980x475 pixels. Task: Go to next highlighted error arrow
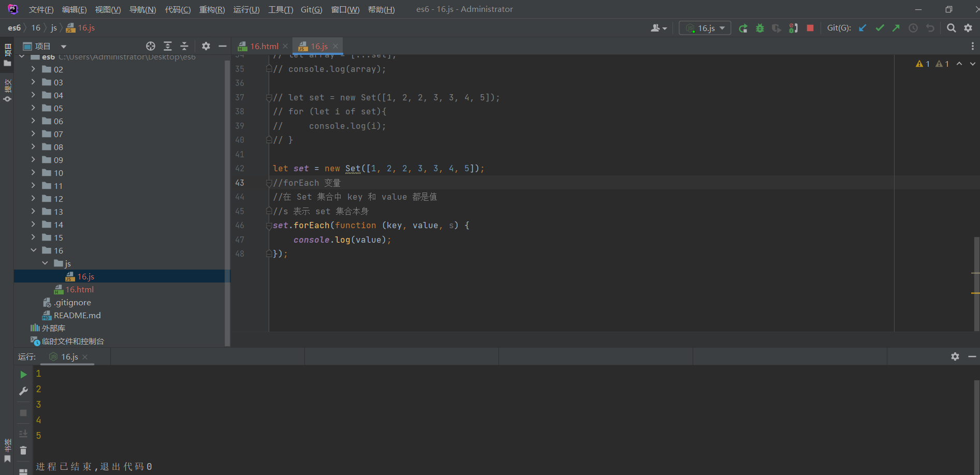click(973, 64)
